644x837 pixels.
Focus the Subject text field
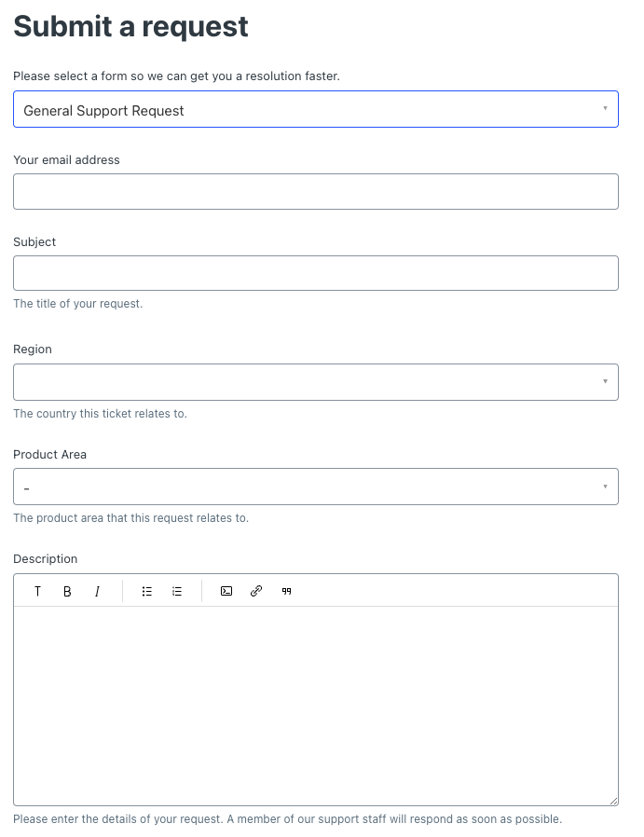tap(315, 273)
